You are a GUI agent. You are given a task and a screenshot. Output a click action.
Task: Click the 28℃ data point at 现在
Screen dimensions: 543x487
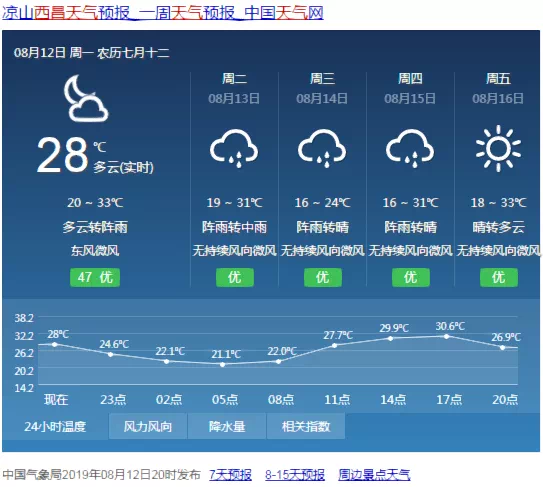tap(55, 344)
